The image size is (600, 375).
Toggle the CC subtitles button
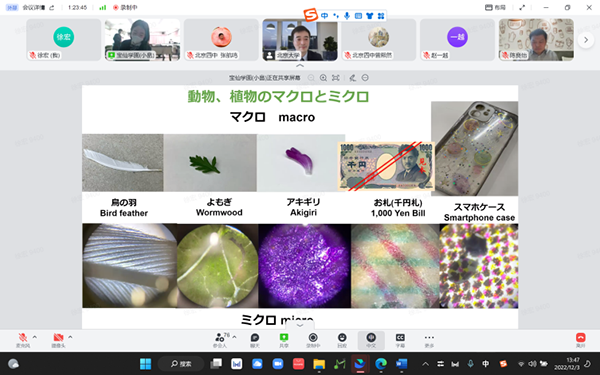(x=400, y=338)
